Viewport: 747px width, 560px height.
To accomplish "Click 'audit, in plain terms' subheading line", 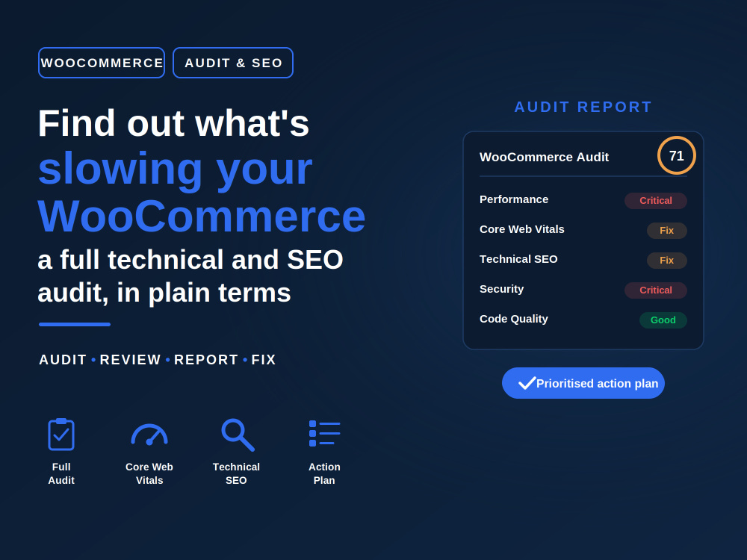I will (164, 293).
